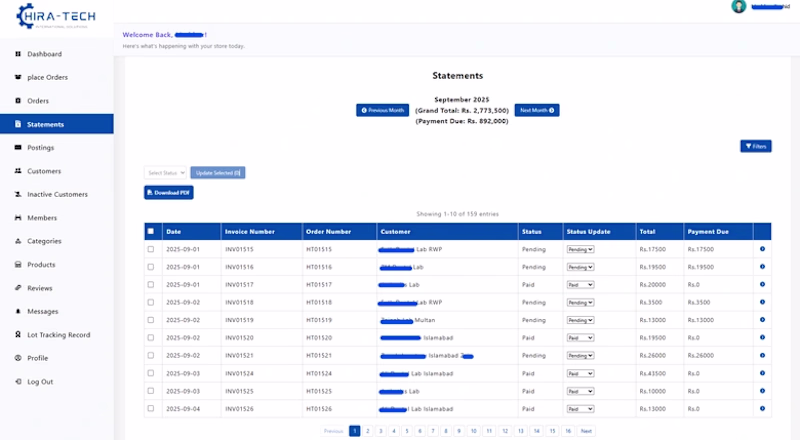Open Customers in the sidebar menu

(44, 171)
